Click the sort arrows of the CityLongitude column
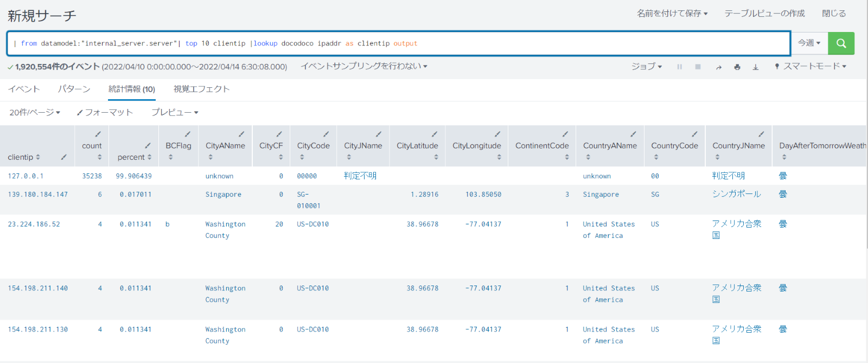 (499, 157)
